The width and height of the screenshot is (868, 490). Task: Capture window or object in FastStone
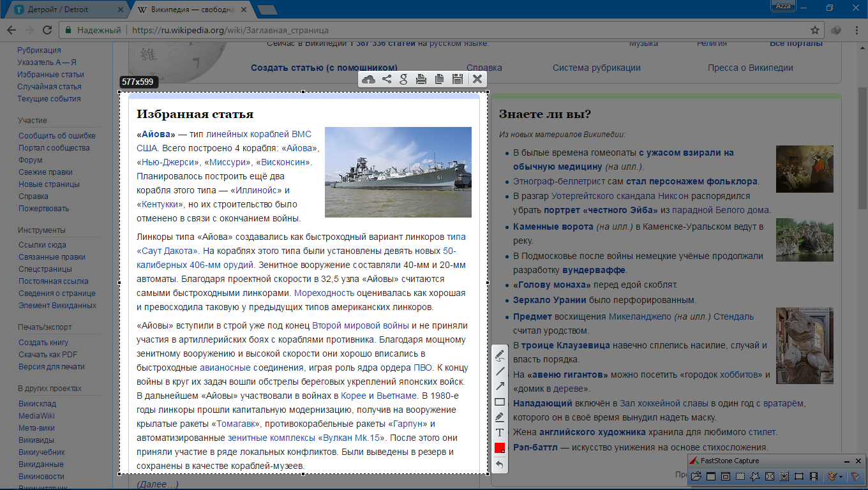[x=726, y=476]
